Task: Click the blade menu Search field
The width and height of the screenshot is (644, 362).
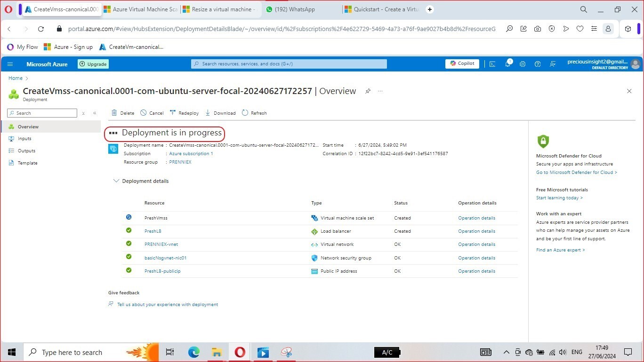Action: [42, 113]
